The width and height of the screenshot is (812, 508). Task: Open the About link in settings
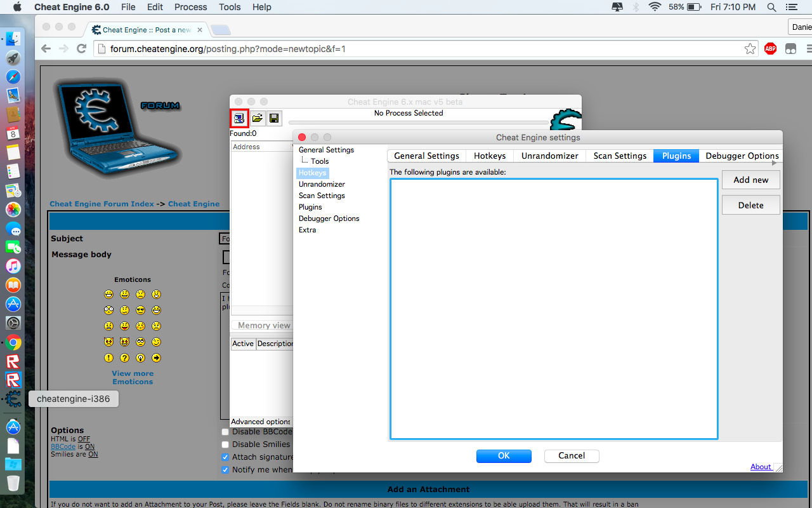coord(761,467)
